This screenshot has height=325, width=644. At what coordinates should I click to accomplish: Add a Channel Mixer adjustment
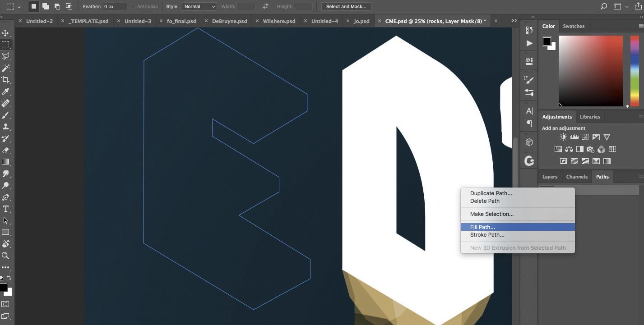coord(601,149)
